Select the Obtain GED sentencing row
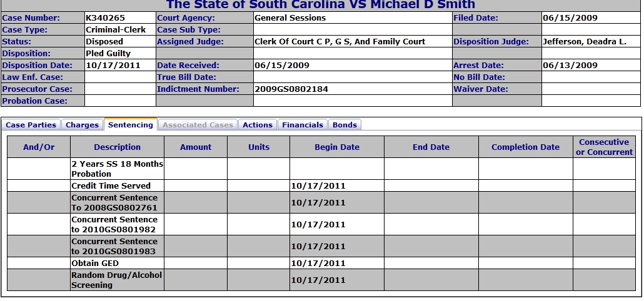The width and height of the screenshot is (644, 301). (x=321, y=264)
